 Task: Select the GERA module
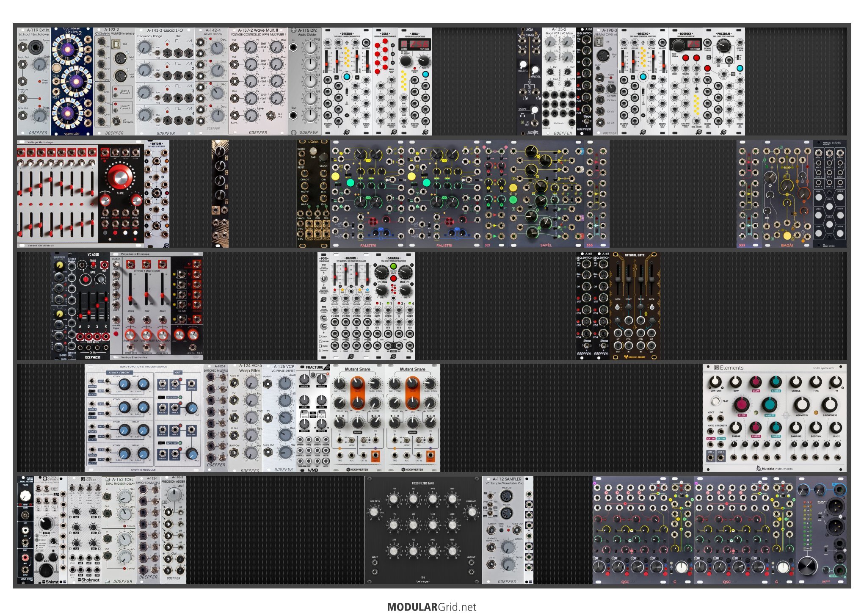[x=385, y=82]
